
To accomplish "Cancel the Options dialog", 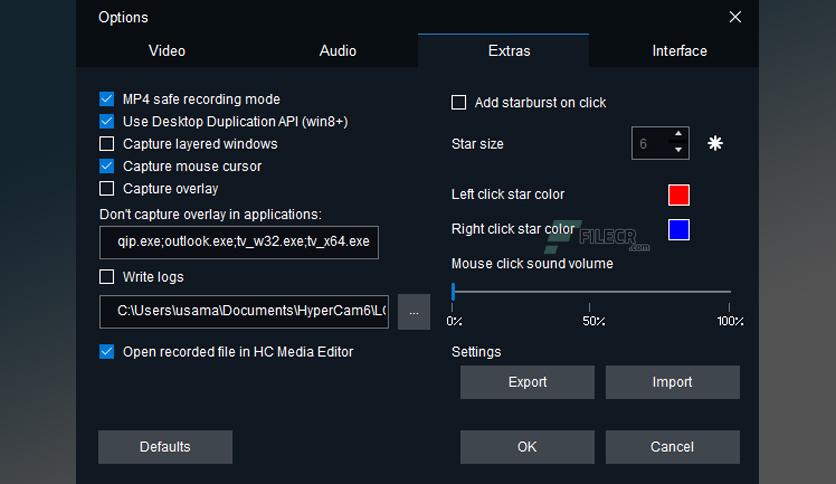I will (x=672, y=447).
